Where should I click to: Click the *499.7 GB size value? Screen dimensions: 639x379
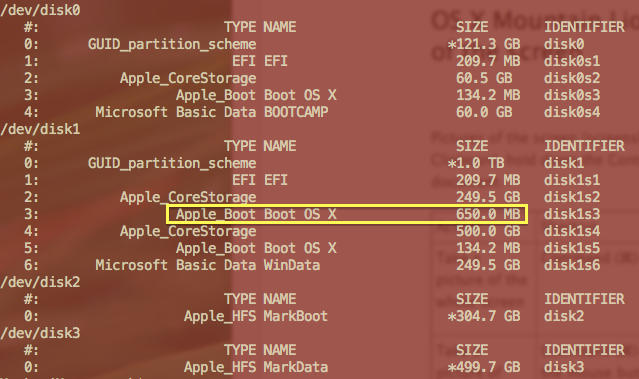click(484, 367)
